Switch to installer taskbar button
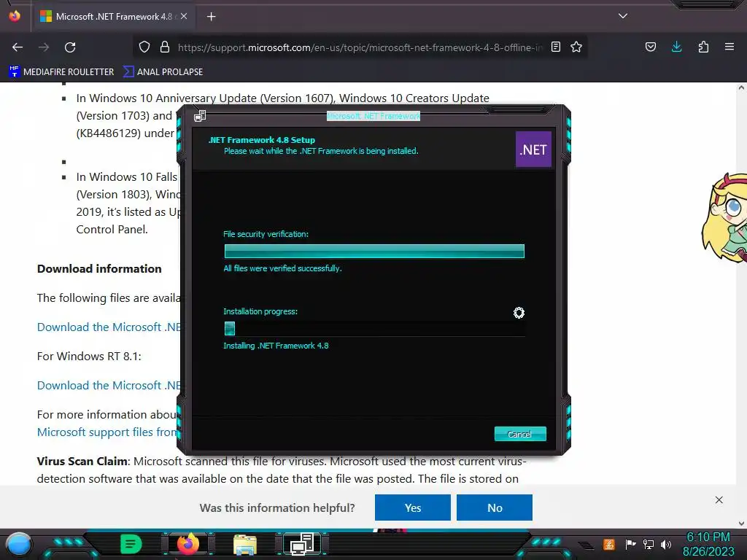The height and width of the screenshot is (560, 747). 302,544
